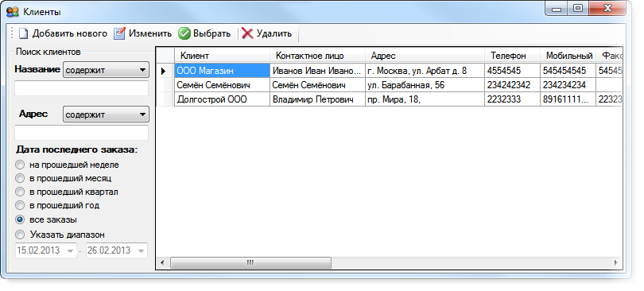Select the ООО Магазин client cell
The width and height of the screenshot is (644, 291).
[222, 71]
